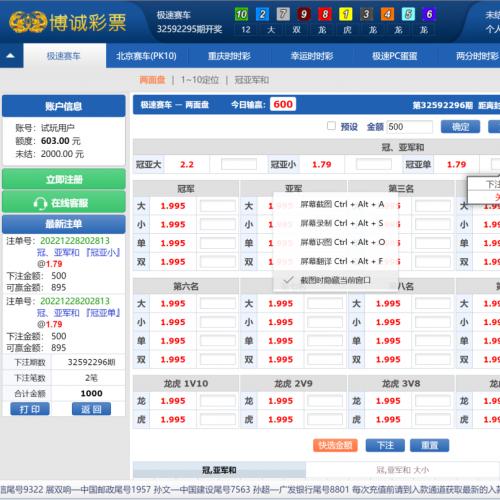Enable the 预设 checkbox
500x500 pixels.
pos(331,126)
